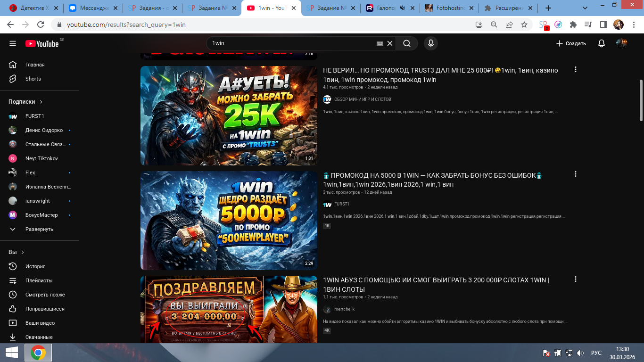Open the zoom magnifier icon in address bar
The image size is (644, 362).
[x=494, y=25]
